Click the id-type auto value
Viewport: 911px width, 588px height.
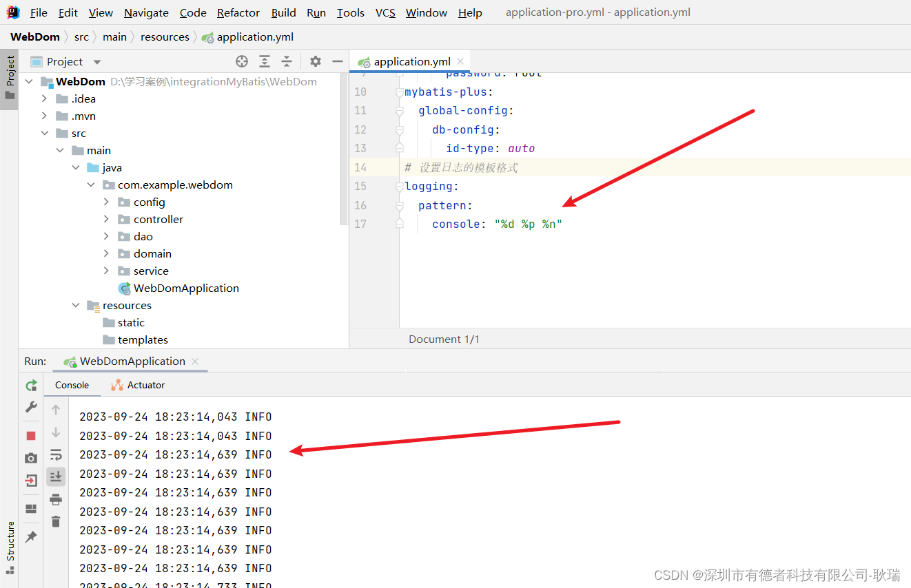pyautogui.click(x=521, y=148)
